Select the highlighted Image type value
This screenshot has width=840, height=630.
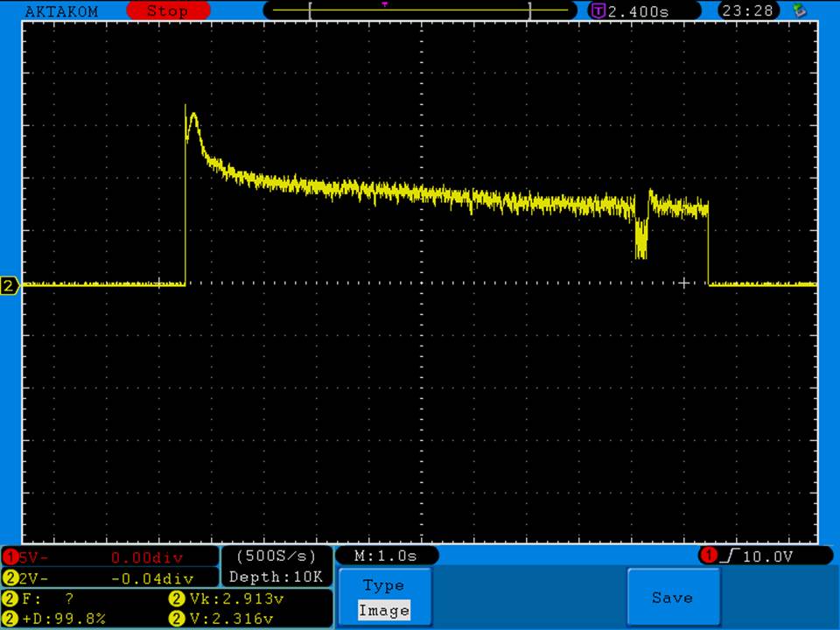click(383, 611)
